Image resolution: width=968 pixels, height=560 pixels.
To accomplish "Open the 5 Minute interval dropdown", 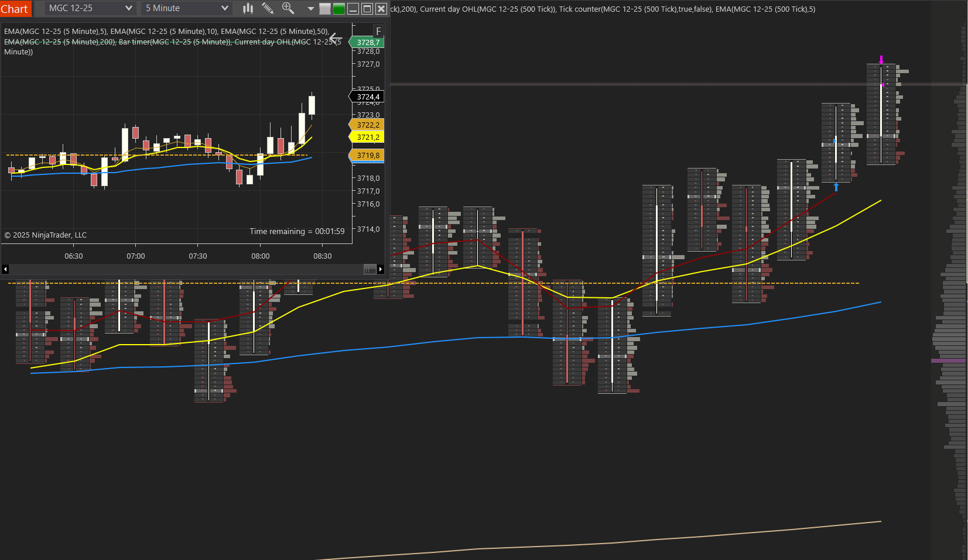I will coord(186,8).
